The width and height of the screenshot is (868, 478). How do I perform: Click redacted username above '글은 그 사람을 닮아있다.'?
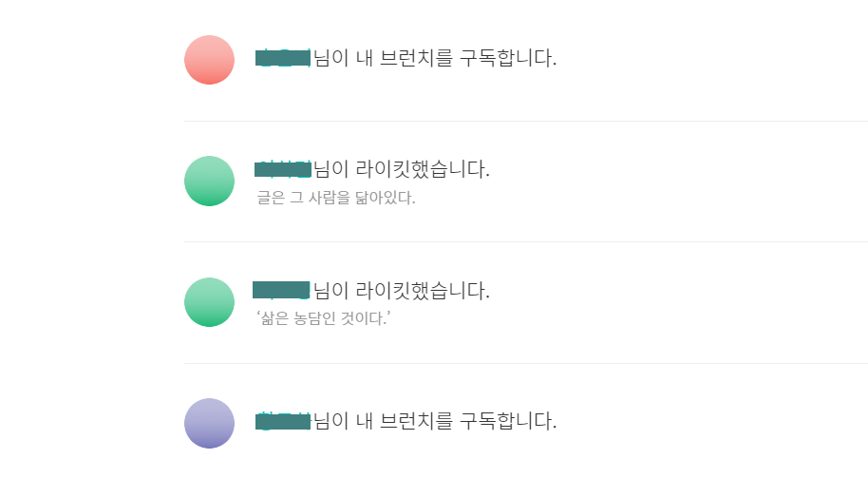283,170
